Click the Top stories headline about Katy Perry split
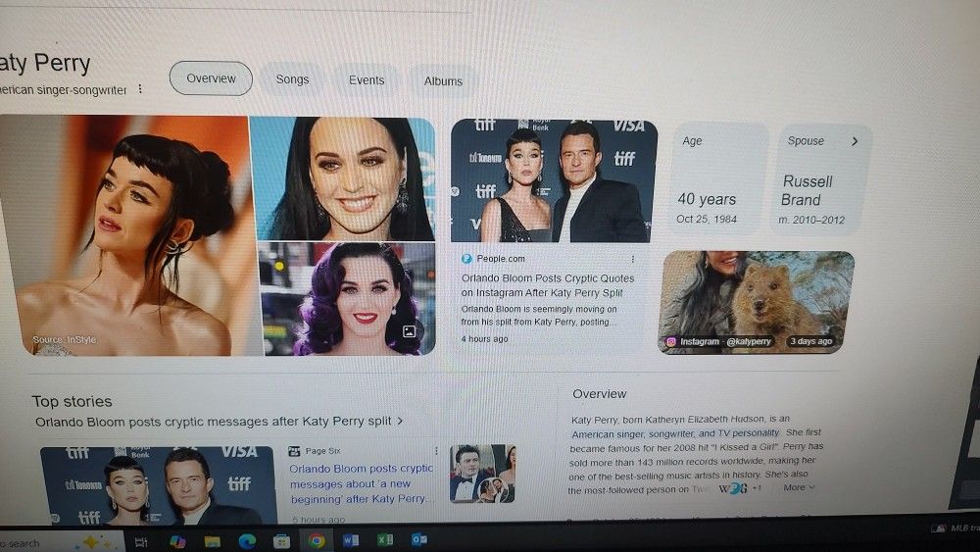 [x=213, y=422]
